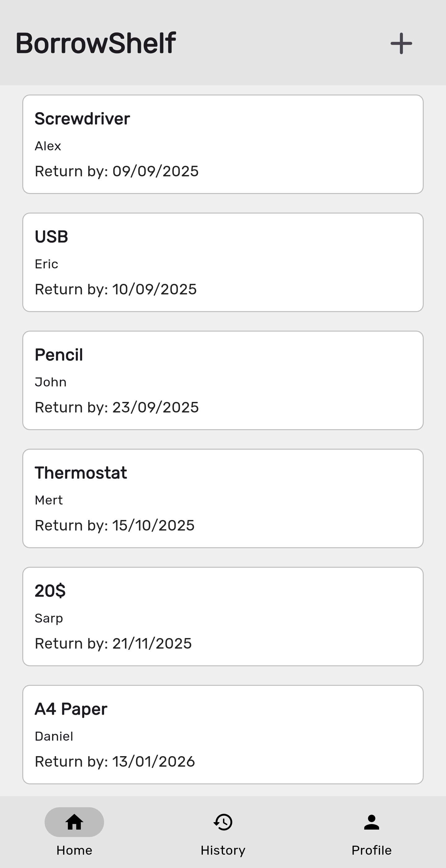Image resolution: width=446 pixels, height=868 pixels.
Task: Switch to the History tab label
Action: click(x=223, y=850)
